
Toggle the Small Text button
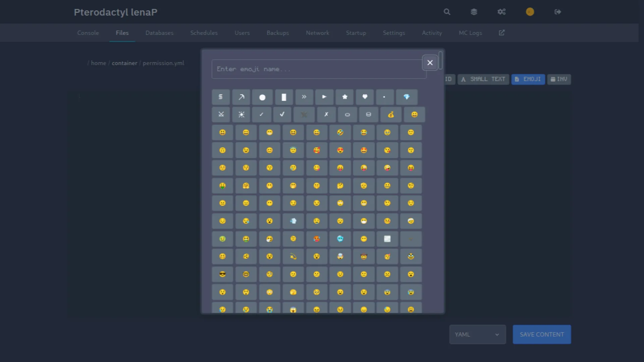pyautogui.click(x=483, y=79)
